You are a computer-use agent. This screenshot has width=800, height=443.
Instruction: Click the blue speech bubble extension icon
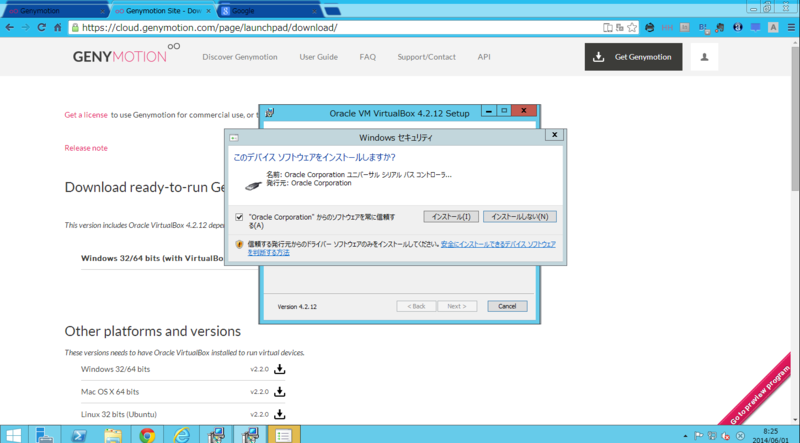point(756,28)
